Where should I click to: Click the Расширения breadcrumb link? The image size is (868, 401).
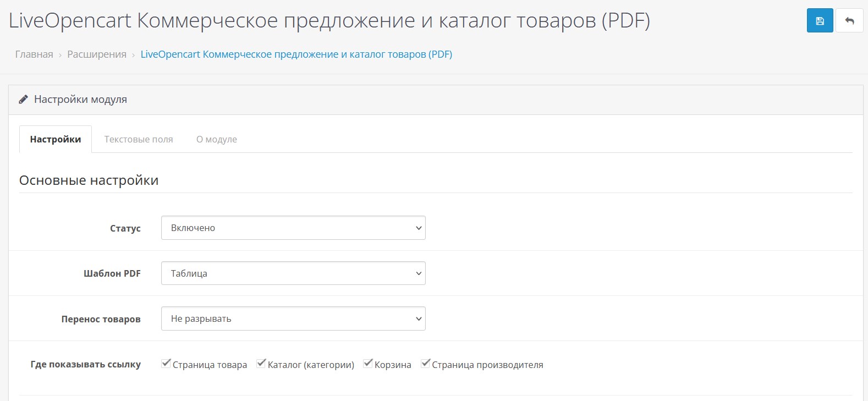[x=97, y=54]
